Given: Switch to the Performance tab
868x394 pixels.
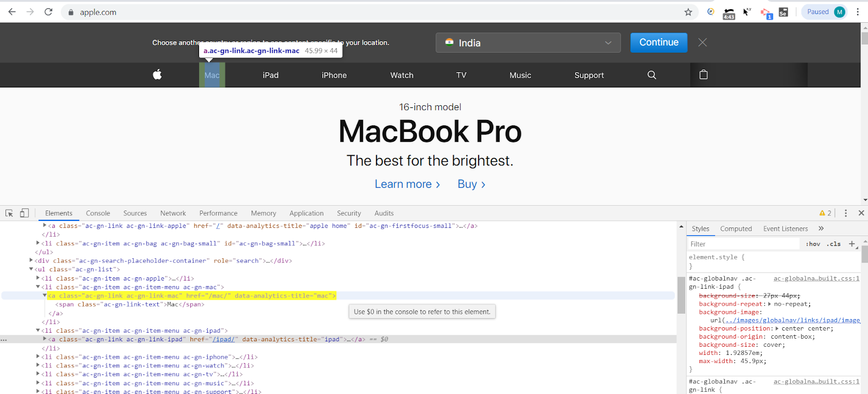Looking at the screenshot, I should coord(218,213).
